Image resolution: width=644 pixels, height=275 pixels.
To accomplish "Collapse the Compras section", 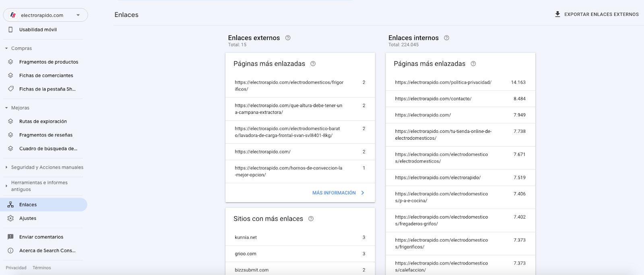I will pyautogui.click(x=6, y=48).
